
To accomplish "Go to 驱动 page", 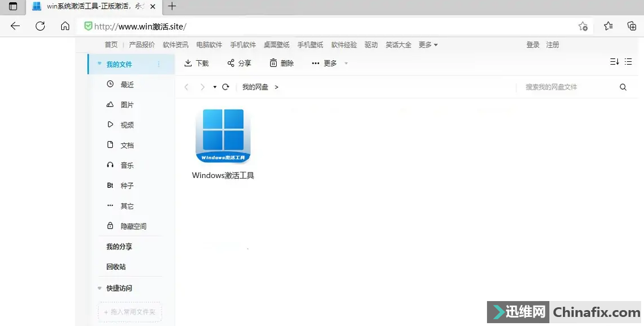I will click(371, 45).
